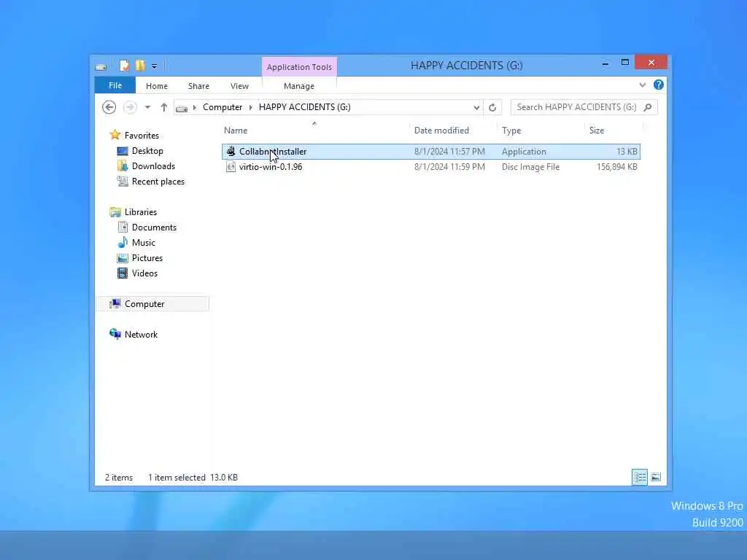This screenshot has width=747, height=560.
Task: Expand the chevron before Computer in address bar
Action: 194,108
